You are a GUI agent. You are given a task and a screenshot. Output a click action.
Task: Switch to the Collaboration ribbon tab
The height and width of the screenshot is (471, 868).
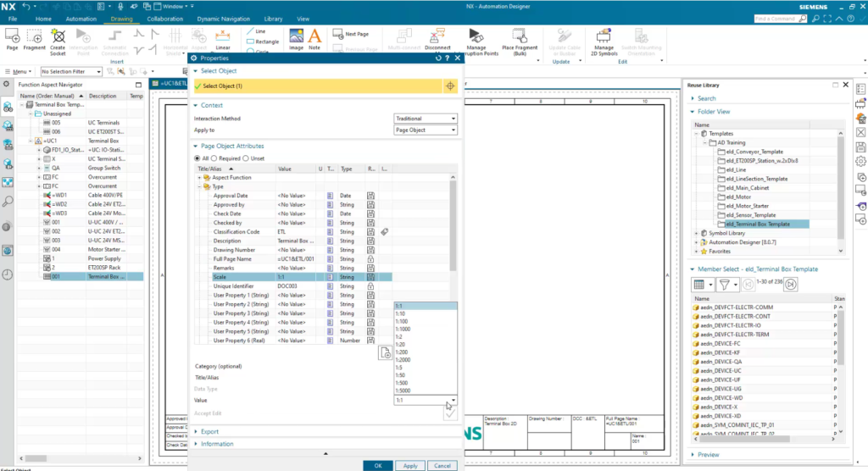tap(164, 18)
